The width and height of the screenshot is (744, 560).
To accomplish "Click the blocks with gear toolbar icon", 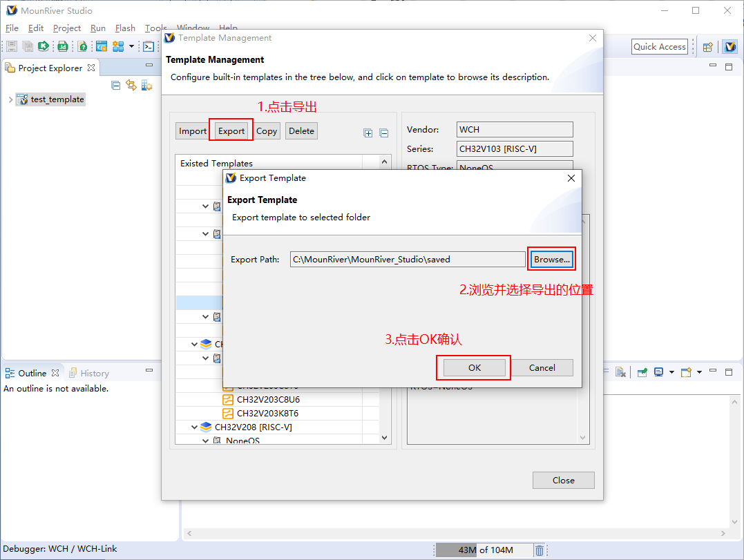I will click(x=118, y=46).
